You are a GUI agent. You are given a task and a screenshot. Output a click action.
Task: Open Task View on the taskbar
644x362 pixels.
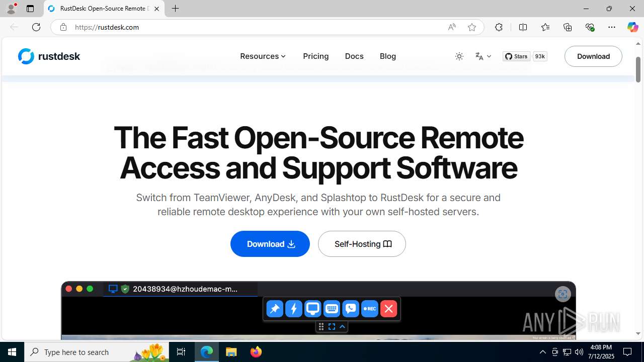click(181, 352)
